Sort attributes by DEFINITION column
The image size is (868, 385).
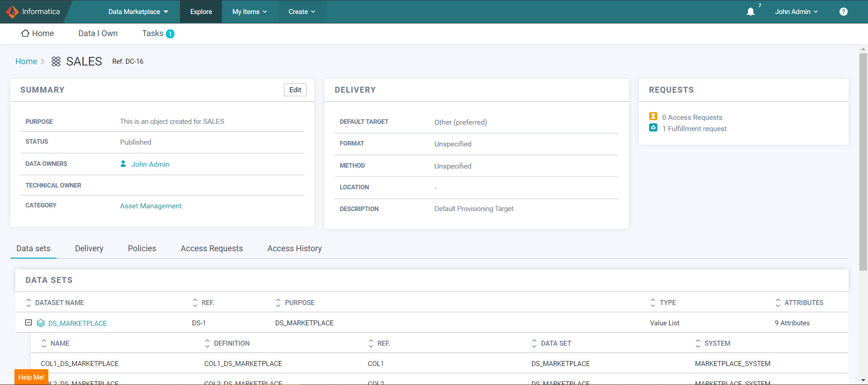pyautogui.click(x=207, y=343)
